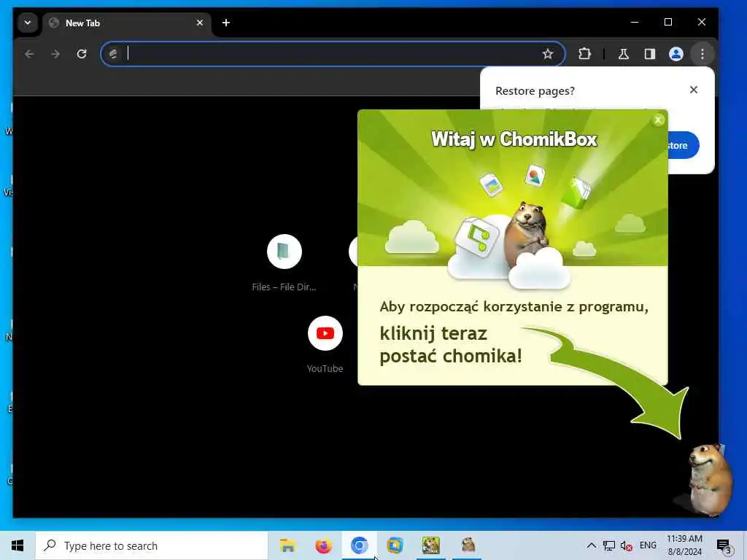Open Files – File Dir... shortcut
747x560 pixels.
[x=284, y=262]
